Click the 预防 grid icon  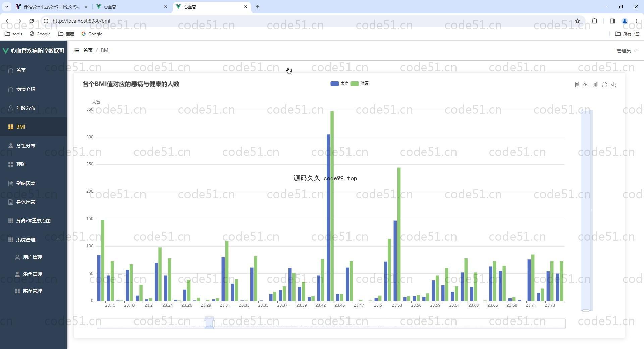coord(11,164)
